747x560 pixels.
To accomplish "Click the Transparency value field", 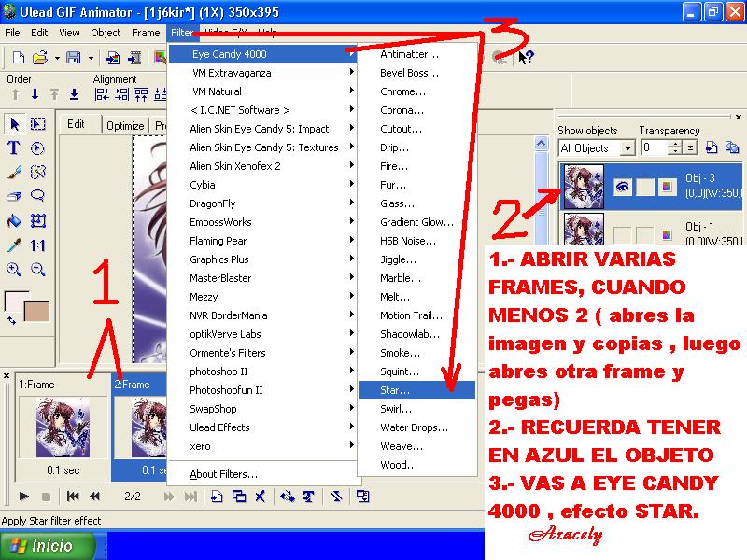I will 655,147.
